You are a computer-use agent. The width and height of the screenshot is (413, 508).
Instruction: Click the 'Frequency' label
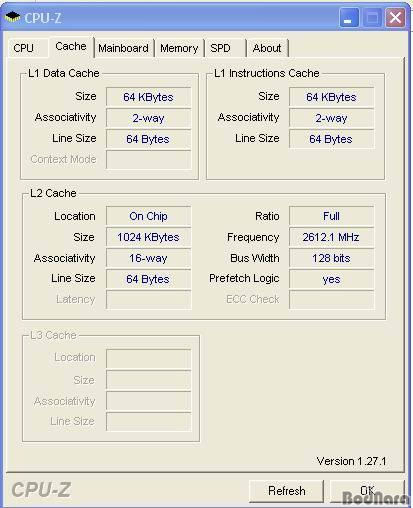(253, 237)
